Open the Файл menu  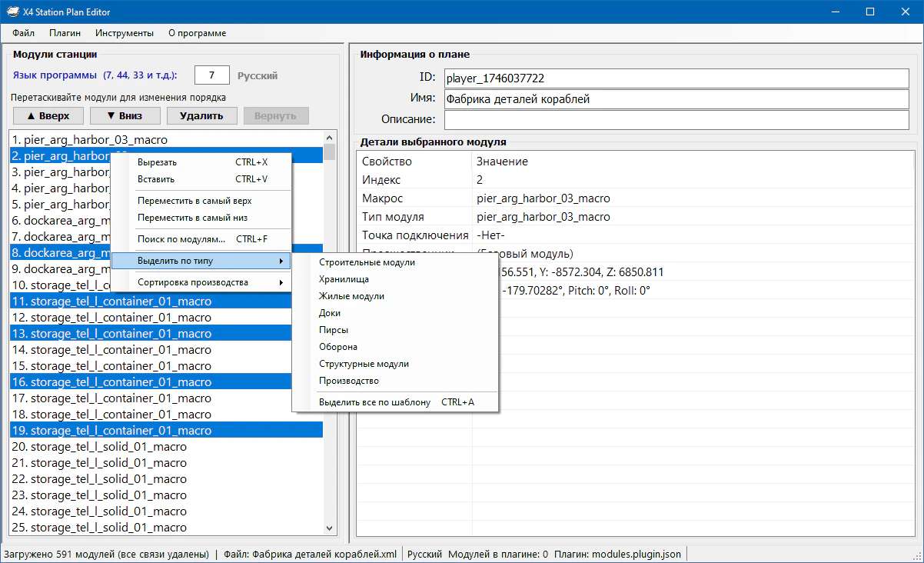pyautogui.click(x=24, y=33)
